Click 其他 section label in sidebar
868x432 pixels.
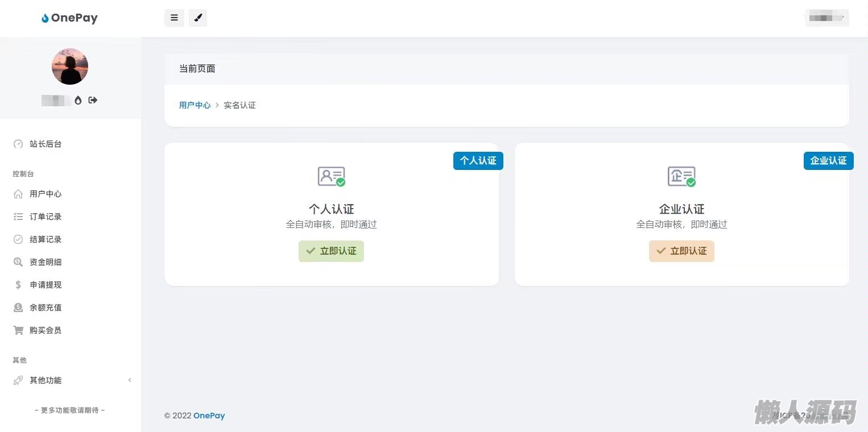coord(20,360)
